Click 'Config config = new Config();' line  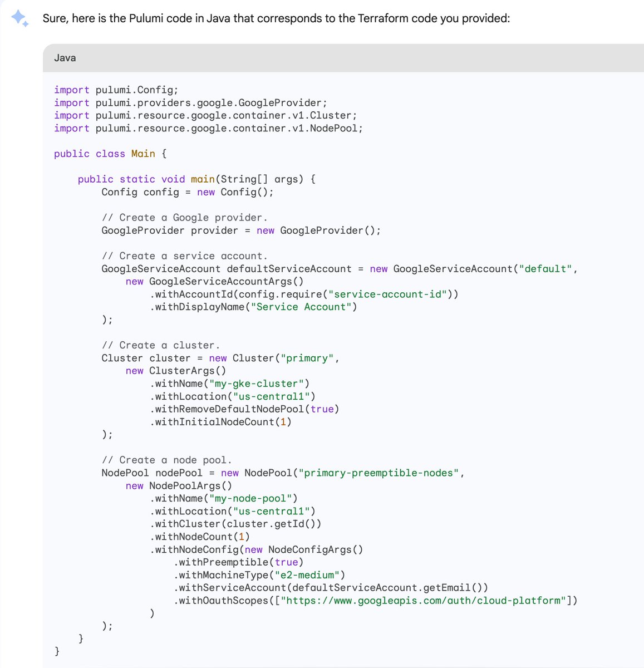(188, 192)
